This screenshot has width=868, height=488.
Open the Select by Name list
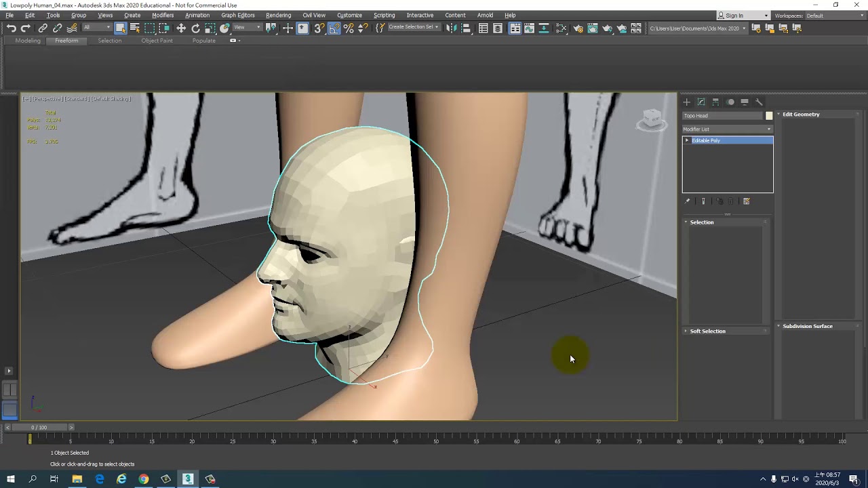coord(135,28)
